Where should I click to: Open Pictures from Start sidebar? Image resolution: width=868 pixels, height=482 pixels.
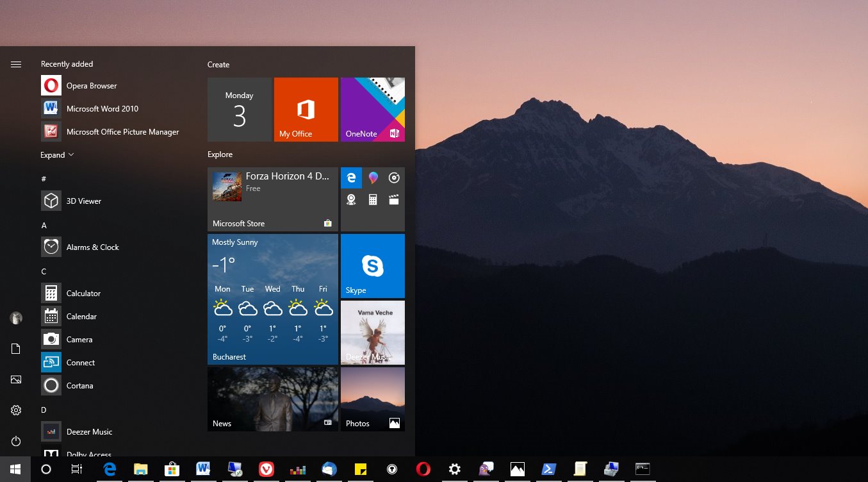click(x=16, y=379)
